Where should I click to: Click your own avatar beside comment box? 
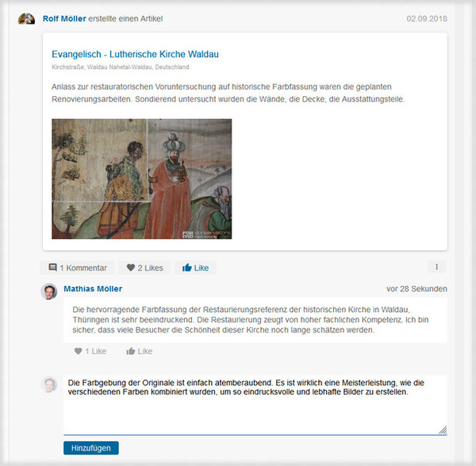[49, 384]
